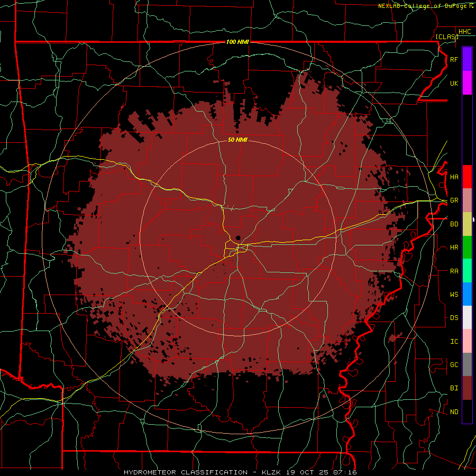Select the IC light-pink legend swatch
Image resolution: width=476 pixels, height=476 pixels.
click(x=467, y=341)
